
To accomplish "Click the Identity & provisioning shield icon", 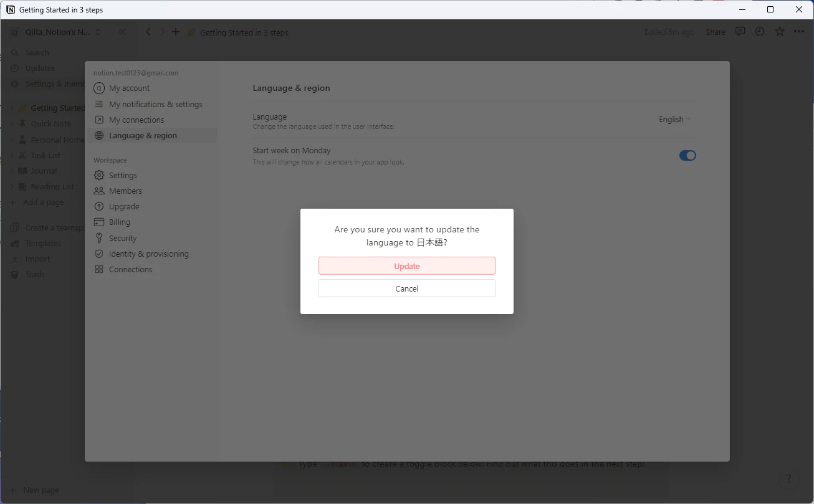I will pos(99,254).
